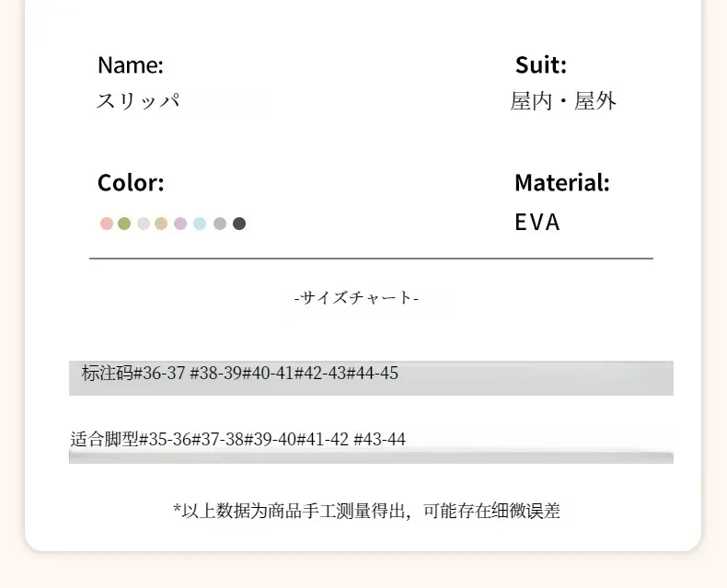
Task: Click the 标注码 size row
Action: pyautogui.click(x=371, y=378)
